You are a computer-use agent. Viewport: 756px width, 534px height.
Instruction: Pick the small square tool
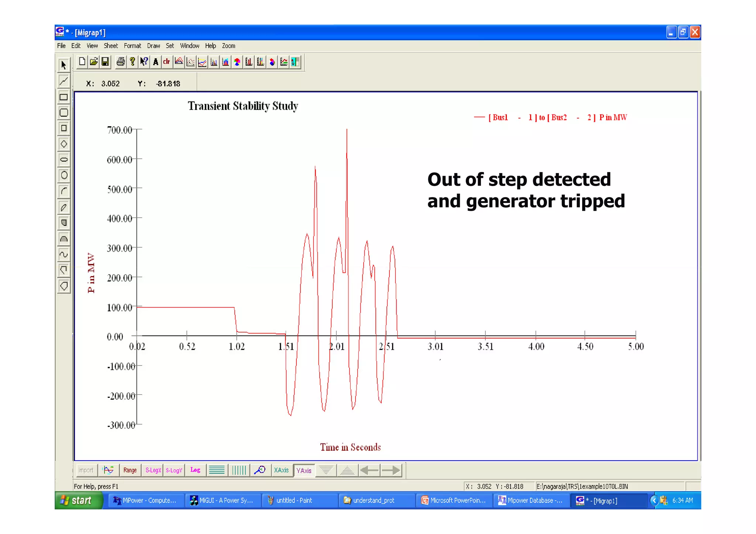(63, 128)
